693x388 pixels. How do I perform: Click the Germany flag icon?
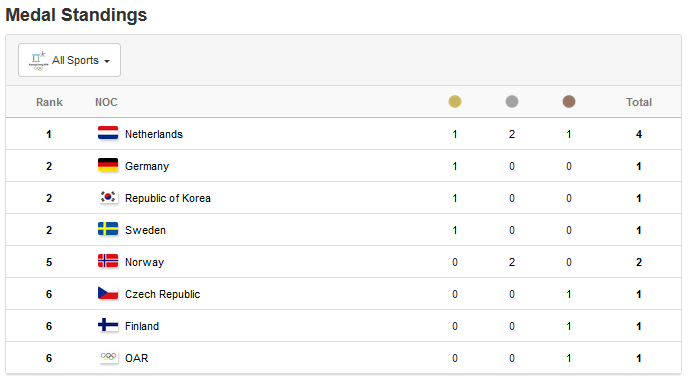[x=108, y=165]
